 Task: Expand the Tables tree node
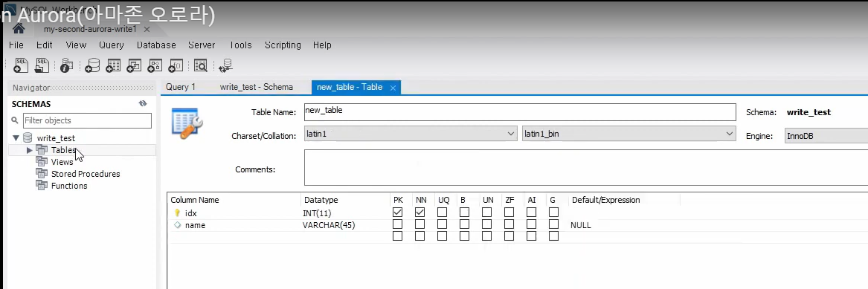[x=29, y=150]
